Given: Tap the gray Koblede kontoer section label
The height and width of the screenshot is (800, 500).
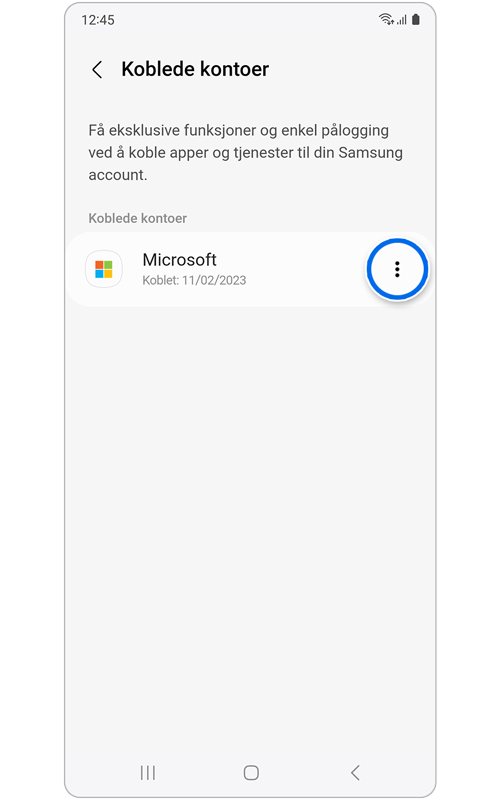Looking at the screenshot, I should point(138,218).
